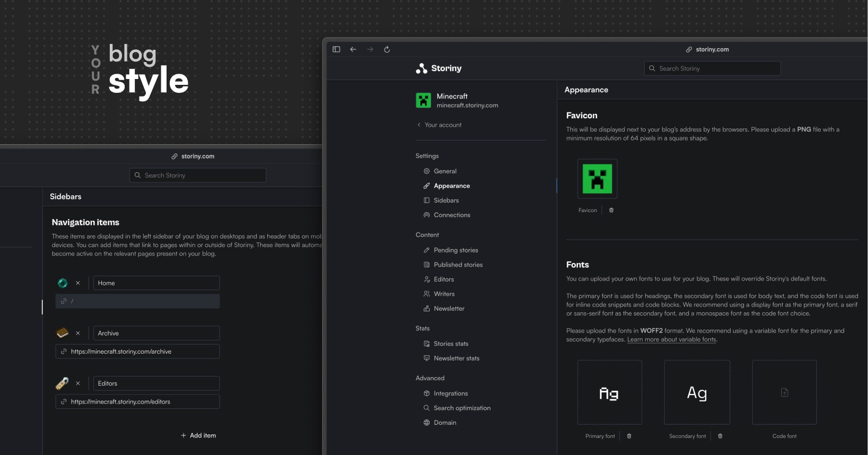Open Search optimization settings
868x455 pixels.
[457, 408]
